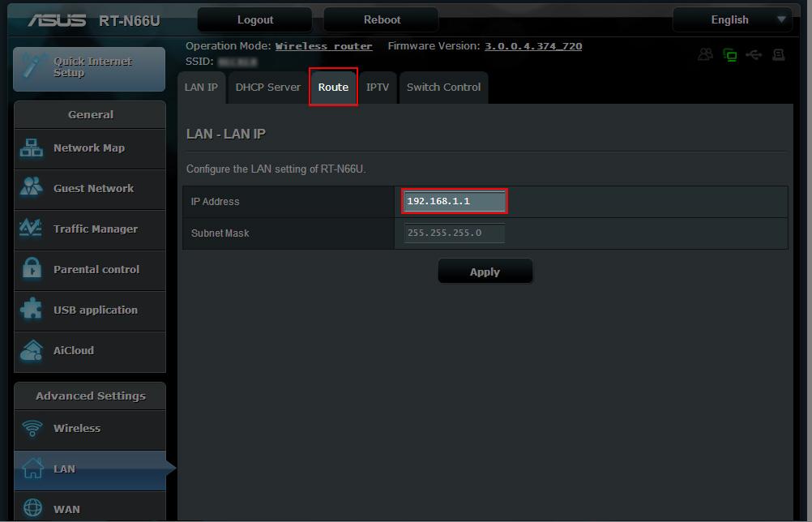Click the green client status icon

729,54
